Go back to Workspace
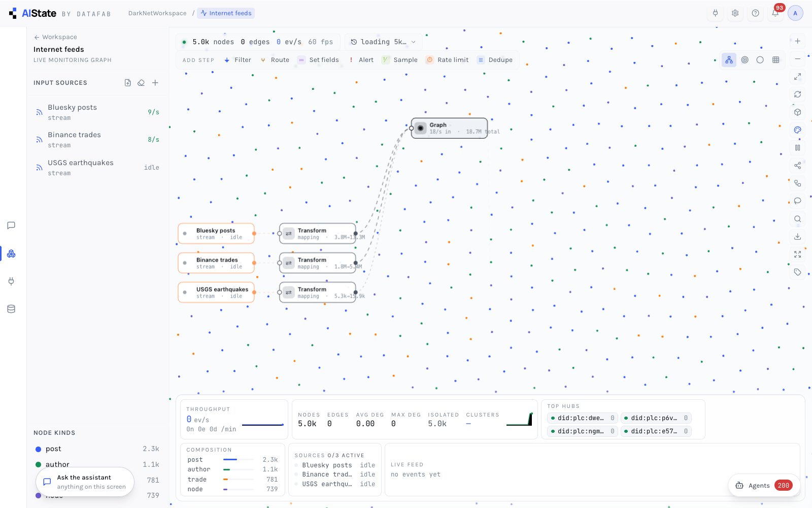The image size is (812, 508). tap(55, 37)
